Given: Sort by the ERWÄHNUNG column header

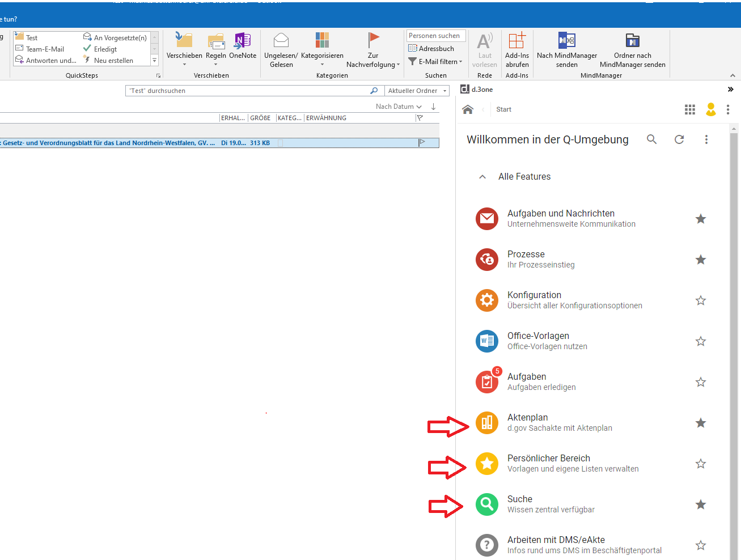Looking at the screenshot, I should click(326, 118).
